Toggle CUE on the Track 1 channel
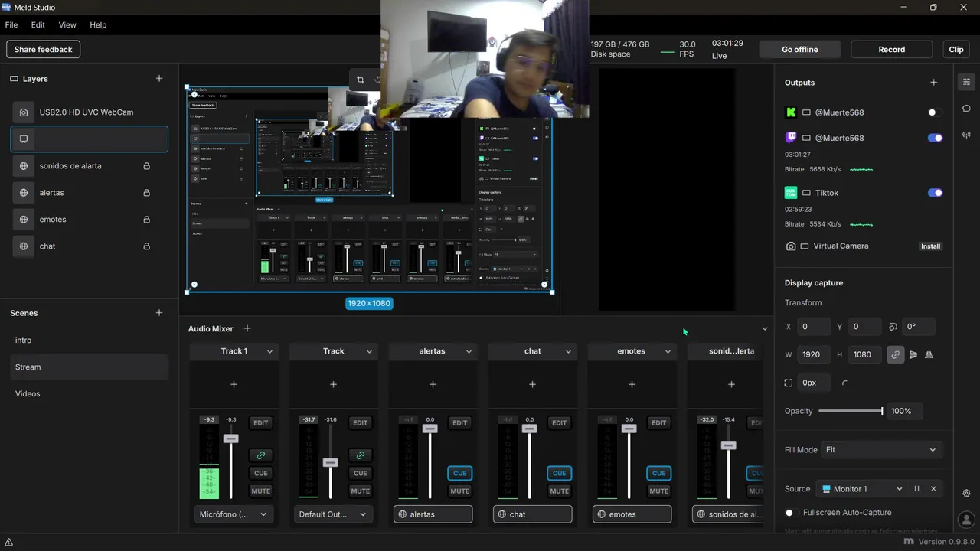980x551 pixels. (x=261, y=473)
